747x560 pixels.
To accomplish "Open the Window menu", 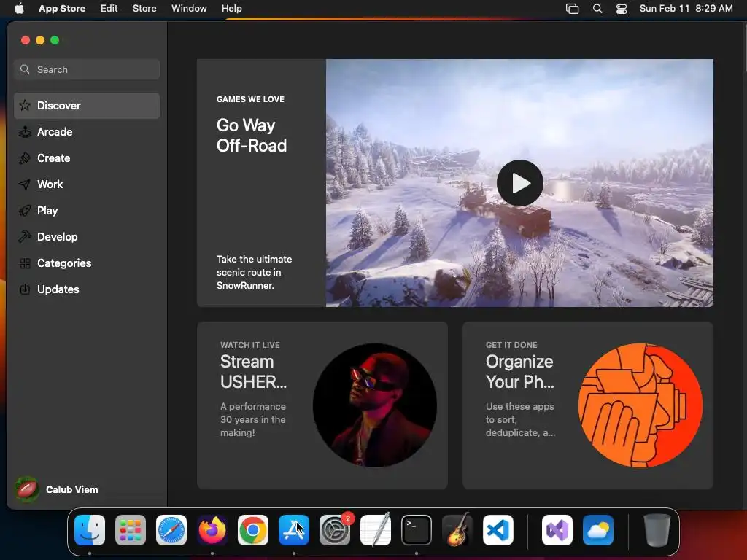I will pos(189,8).
